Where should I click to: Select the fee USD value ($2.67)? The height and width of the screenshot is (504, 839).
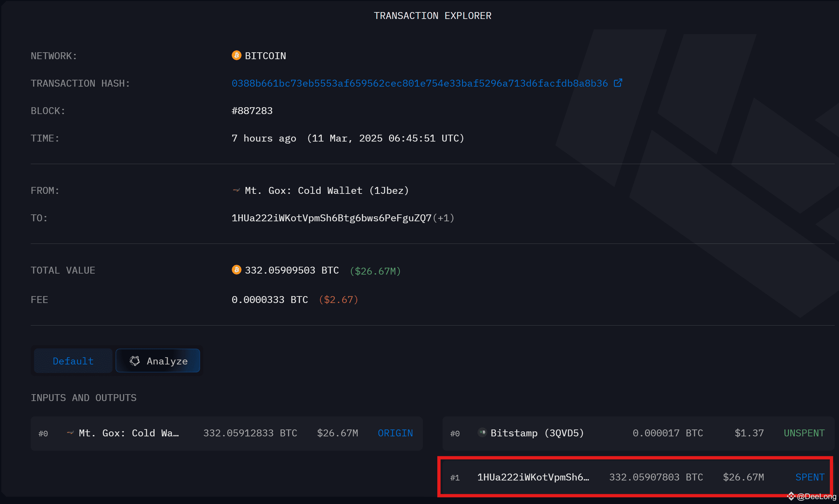click(339, 299)
